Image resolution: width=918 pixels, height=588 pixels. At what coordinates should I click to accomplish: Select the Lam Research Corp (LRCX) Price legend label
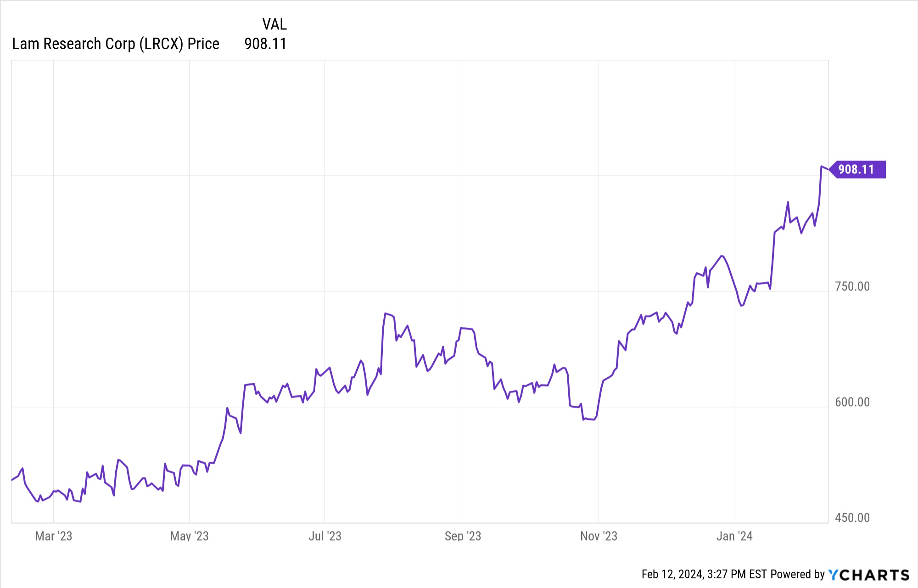(x=116, y=44)
